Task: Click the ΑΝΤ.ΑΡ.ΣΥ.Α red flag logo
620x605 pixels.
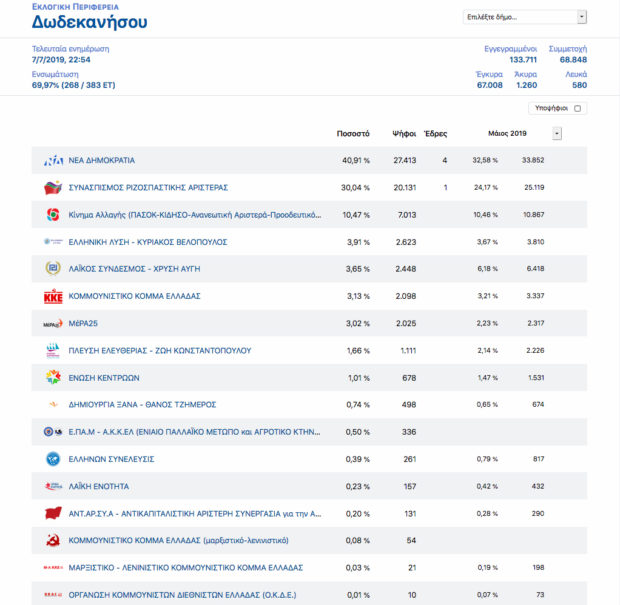Action: tap(53, 513)
